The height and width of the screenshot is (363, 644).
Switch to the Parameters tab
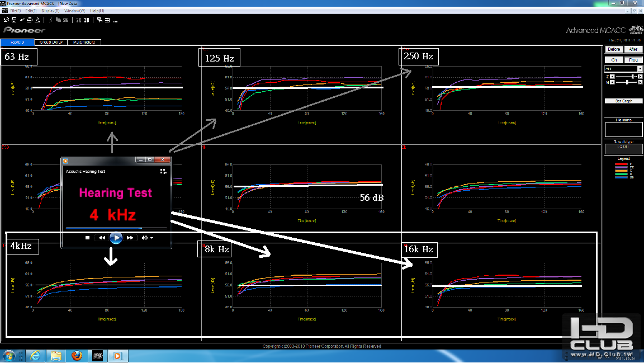tap(84, 42)
